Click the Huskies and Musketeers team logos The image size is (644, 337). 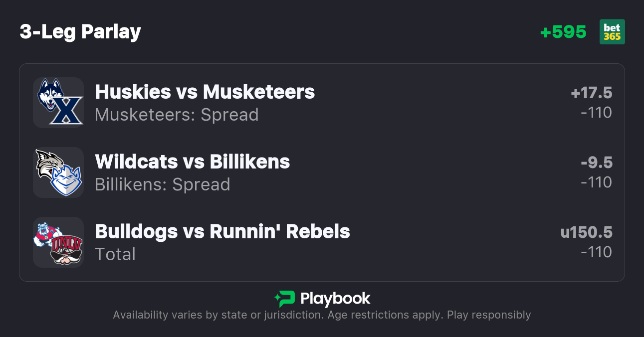58,102
